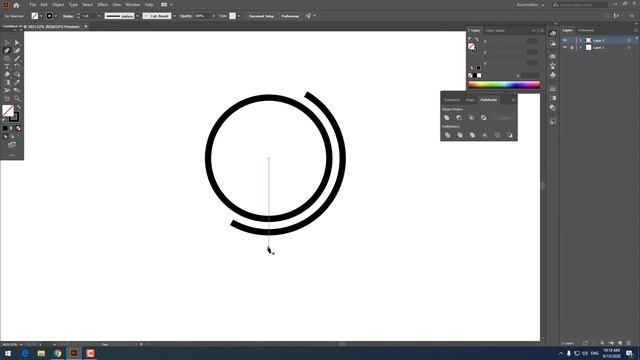Expand Layer 1 contents

coord(580,47)
